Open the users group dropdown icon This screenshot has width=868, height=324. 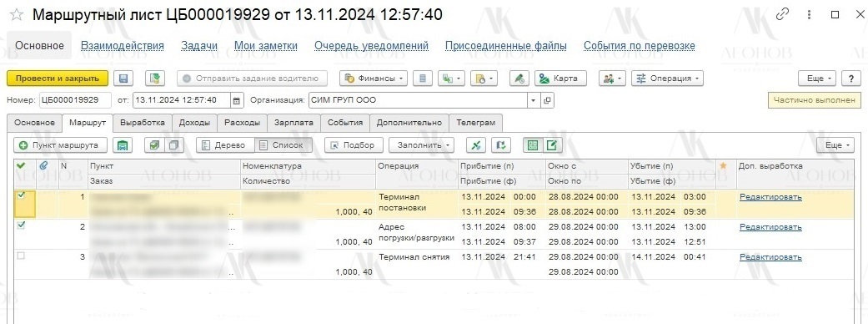point(612,78)
